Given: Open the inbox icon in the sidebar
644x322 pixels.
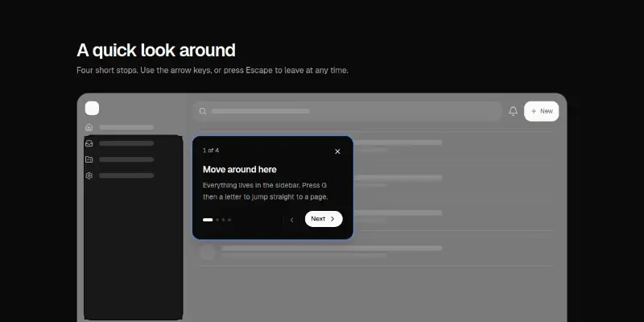Looking at the screenshot, I should coord(89,143).
